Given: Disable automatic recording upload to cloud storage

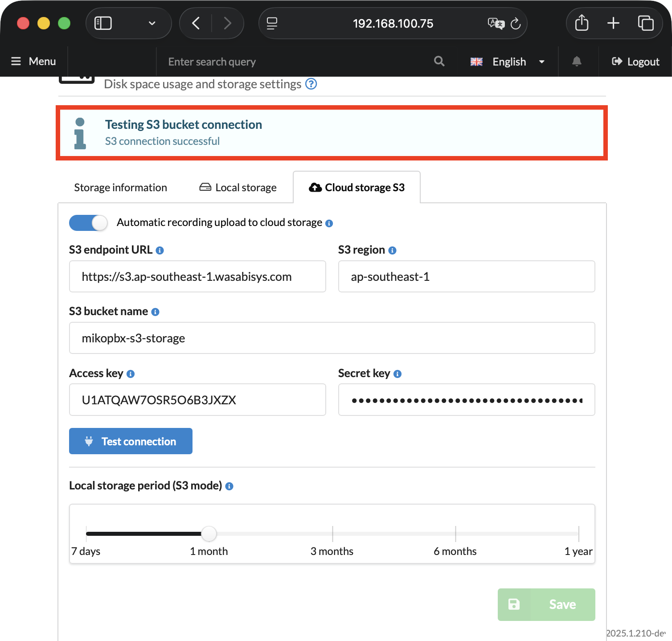Looking at the screenshot, I should [x=88, y=223].
